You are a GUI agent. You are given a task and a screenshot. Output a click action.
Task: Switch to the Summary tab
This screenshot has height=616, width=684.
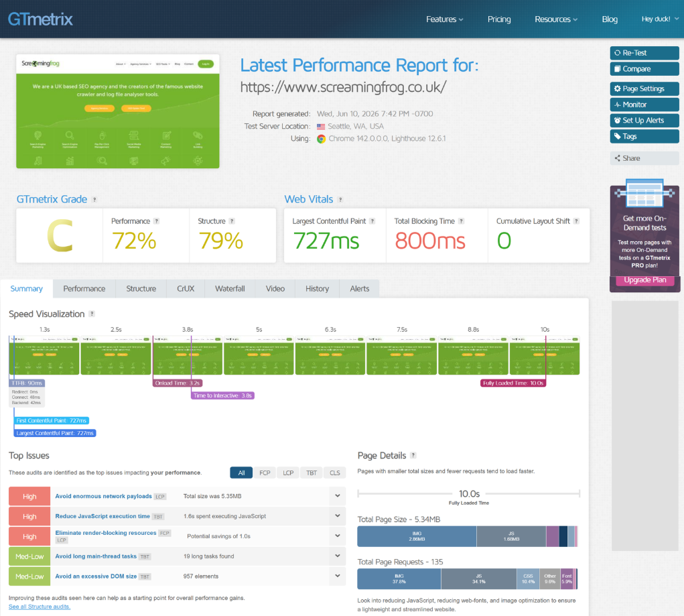pyautogui.click(x=27, y=289)
